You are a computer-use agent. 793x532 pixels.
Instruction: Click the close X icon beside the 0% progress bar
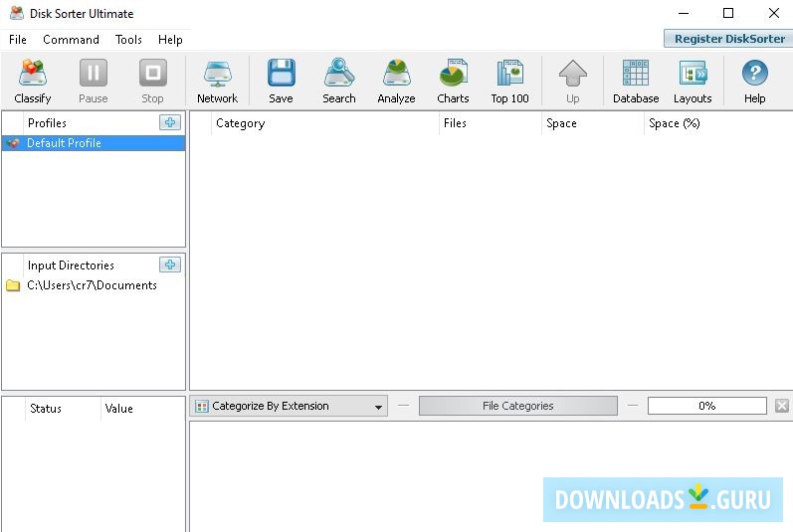pyautogui.click(x=782, y=406)
